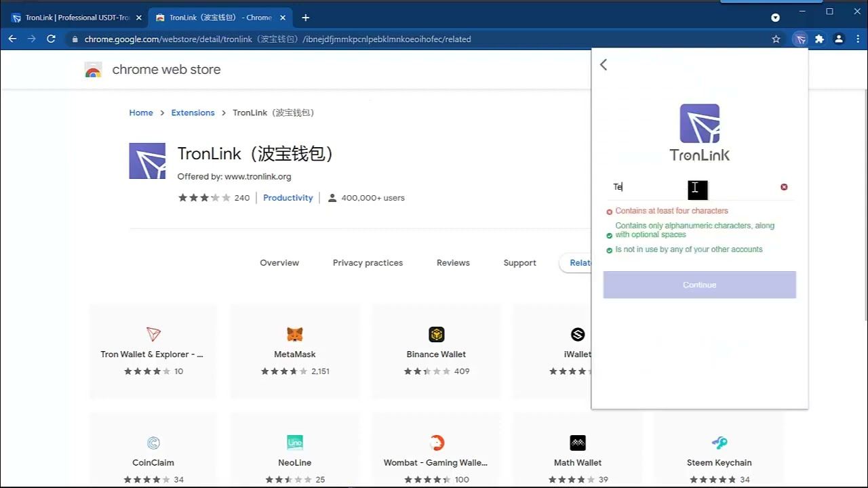Go to the Extensions breadcrumb link

tap(193, 113)
